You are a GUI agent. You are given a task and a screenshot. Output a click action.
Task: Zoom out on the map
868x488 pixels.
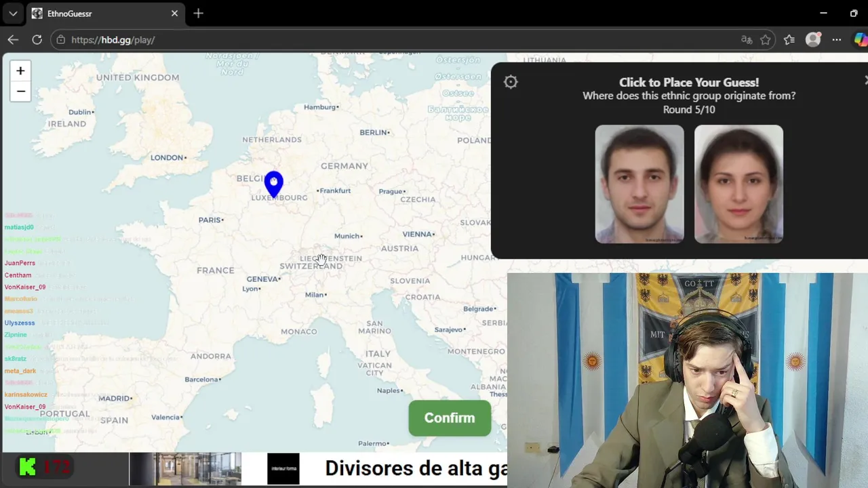(20, 91)
